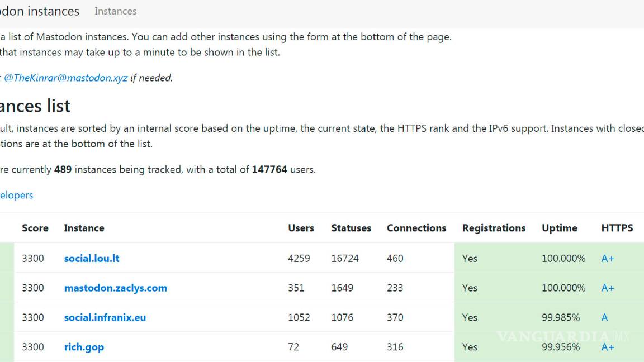The height and width of the screenshot is (362, 644).
Task: Open A+ HTTPS rating for social.lou.lt
Action: (607, 259)
